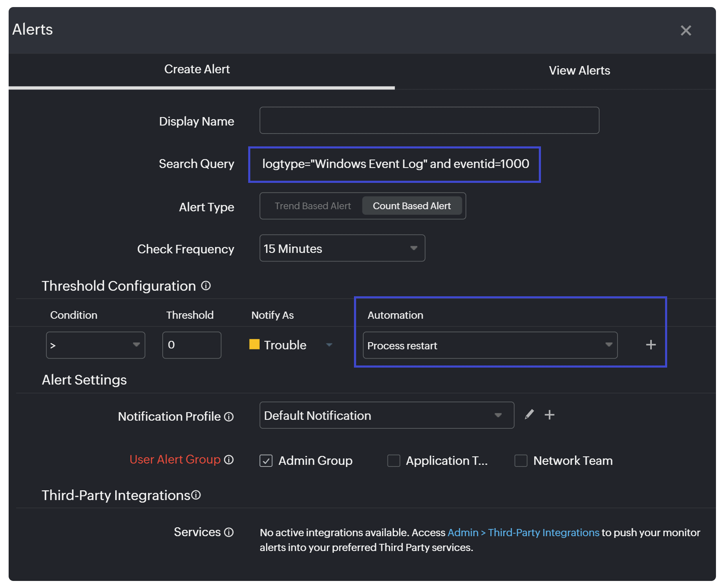Screen dimensions: 725x588
Task: Open the Third-Party Integrations info icon
Action: [196, 495]
